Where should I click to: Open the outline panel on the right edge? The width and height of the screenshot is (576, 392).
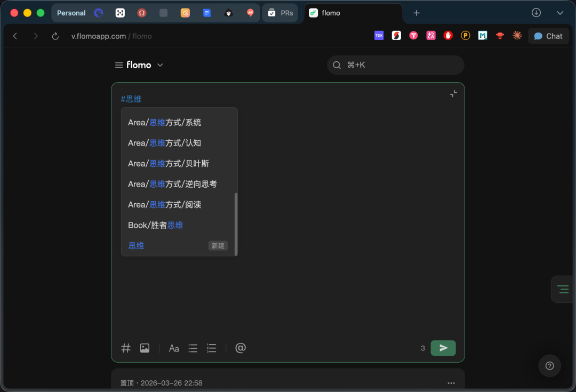[x=563, y=289]
